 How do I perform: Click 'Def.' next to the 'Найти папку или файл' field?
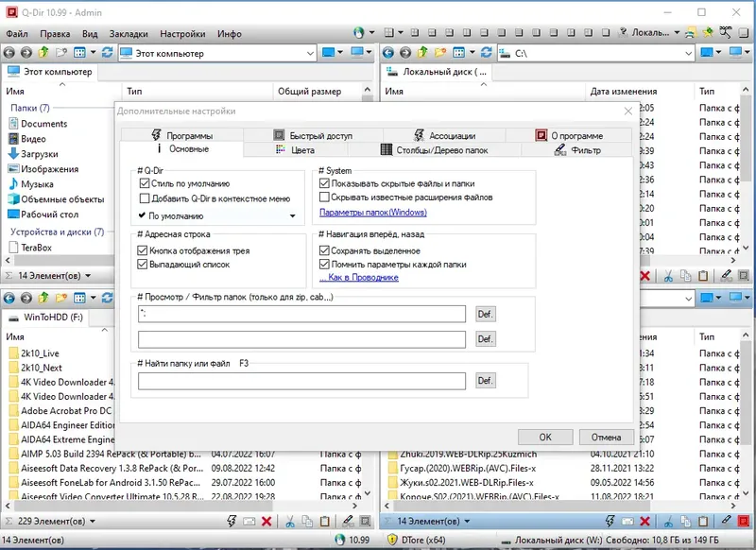[485, 380]
